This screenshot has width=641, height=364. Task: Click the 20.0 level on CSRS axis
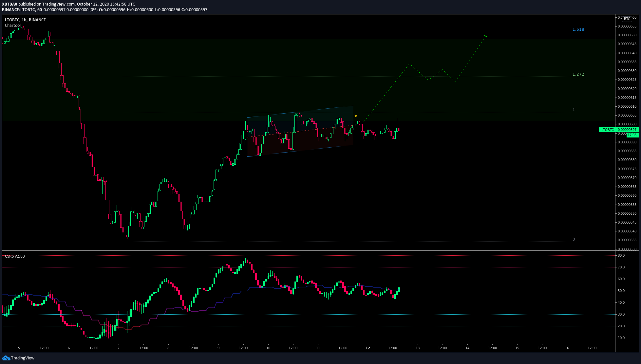pyautogui.click(x=621, y=326)
